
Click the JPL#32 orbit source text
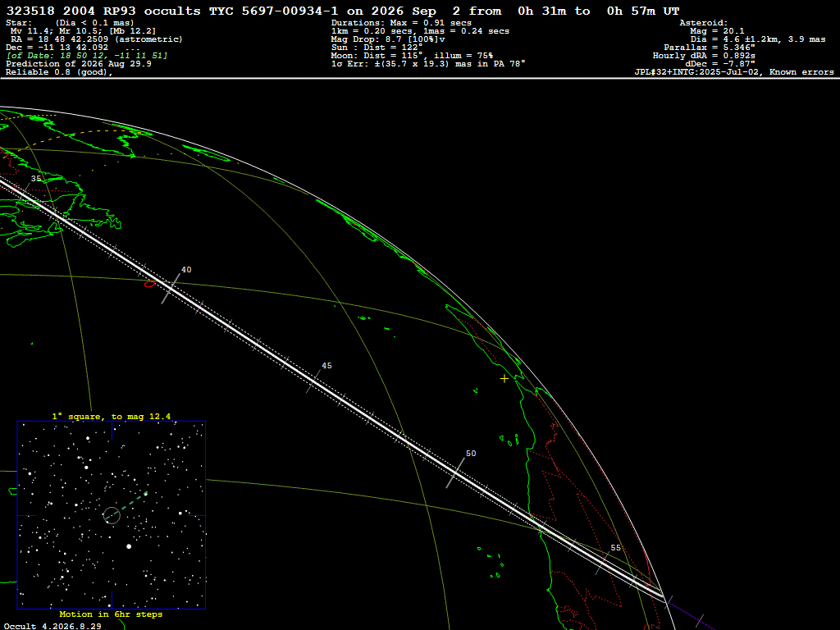734,72
